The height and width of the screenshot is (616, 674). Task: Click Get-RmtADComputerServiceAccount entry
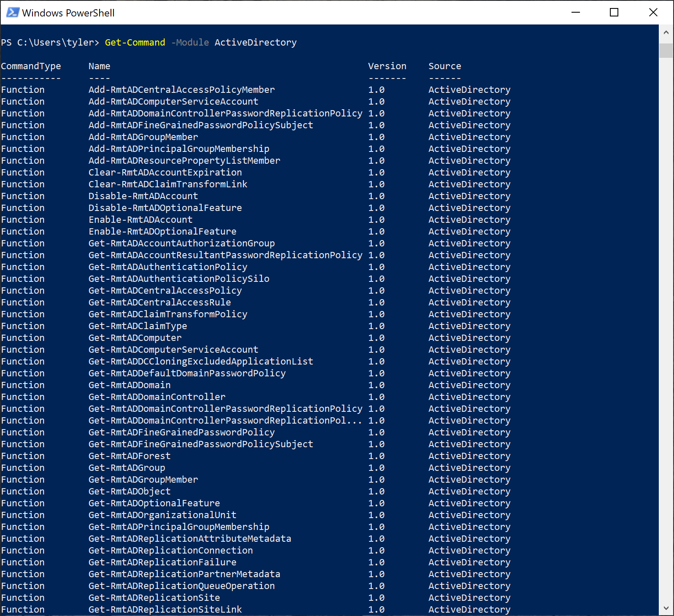[173, 350]
